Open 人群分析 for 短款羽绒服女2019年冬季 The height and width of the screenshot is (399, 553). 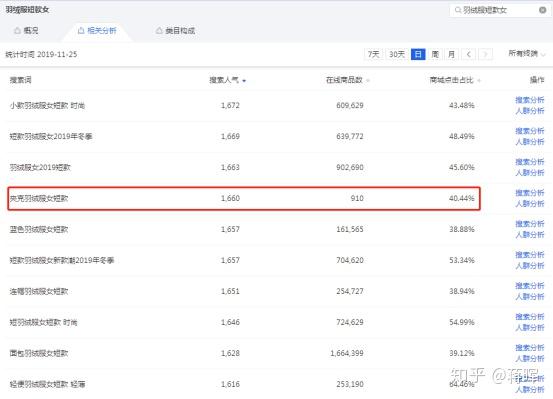529,142
